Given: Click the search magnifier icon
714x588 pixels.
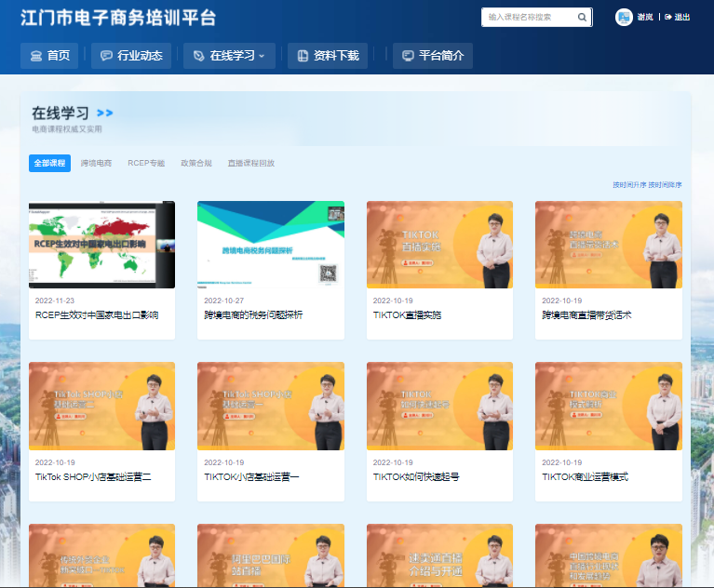Looking at the screenshot, I should [x=582, y=18].
